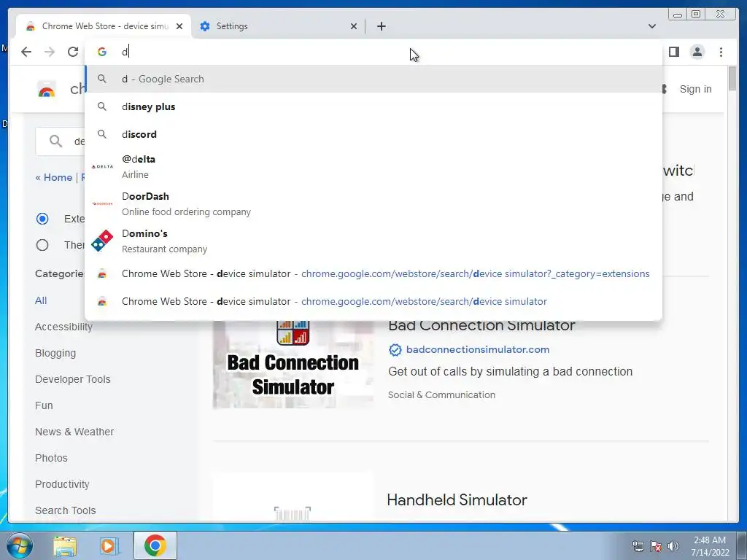Click the web store search magnifier icon
The width and height of the screenshot is (747, 560).
pyautogui.click(x=55, y=141)
